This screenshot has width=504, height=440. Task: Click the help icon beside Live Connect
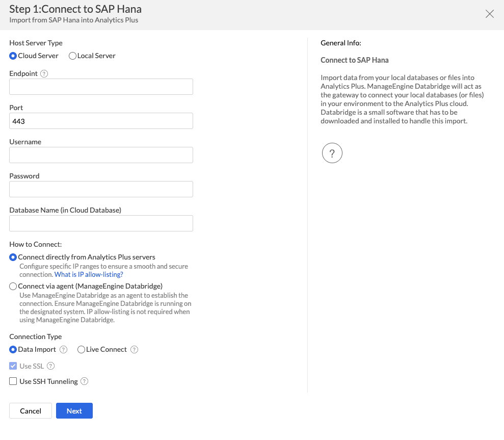[134, 350]
